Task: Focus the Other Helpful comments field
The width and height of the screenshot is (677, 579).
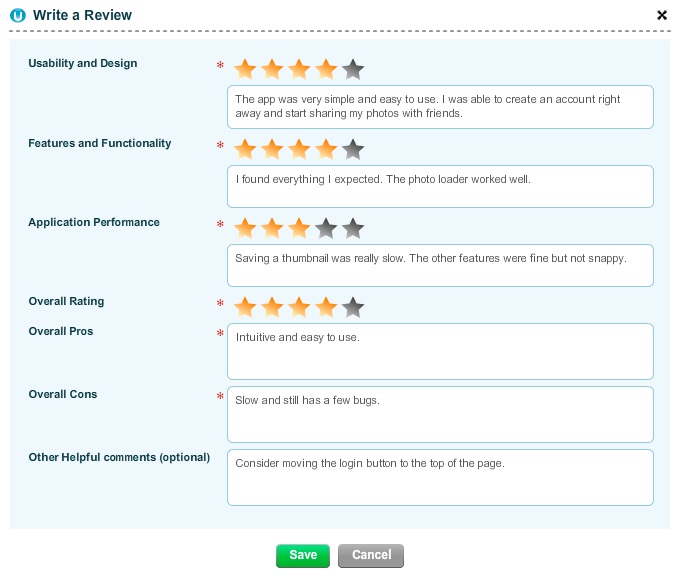Action: (440, 477)
